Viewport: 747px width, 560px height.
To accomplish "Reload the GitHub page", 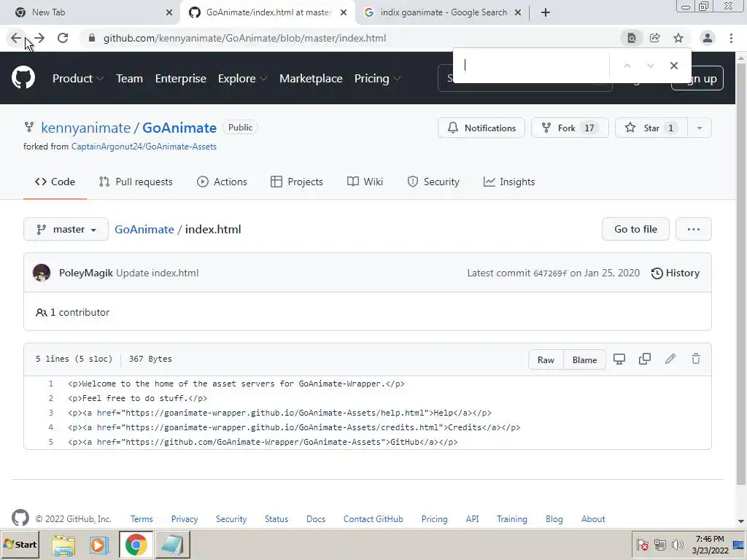I will [x=63, y=38].
